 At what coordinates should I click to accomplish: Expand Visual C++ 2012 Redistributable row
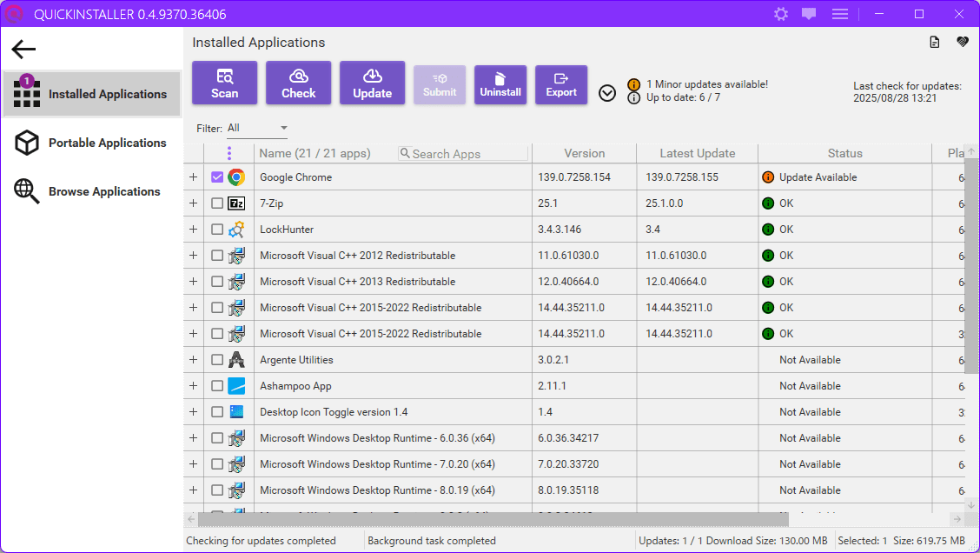[193, 256]
